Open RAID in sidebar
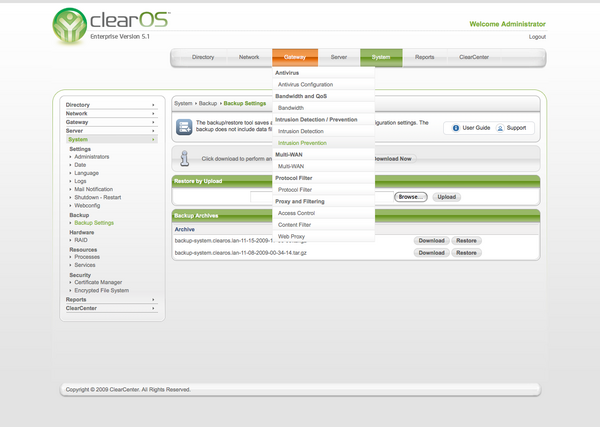Viewport: 600px width, 427px height. click(81, 240)
